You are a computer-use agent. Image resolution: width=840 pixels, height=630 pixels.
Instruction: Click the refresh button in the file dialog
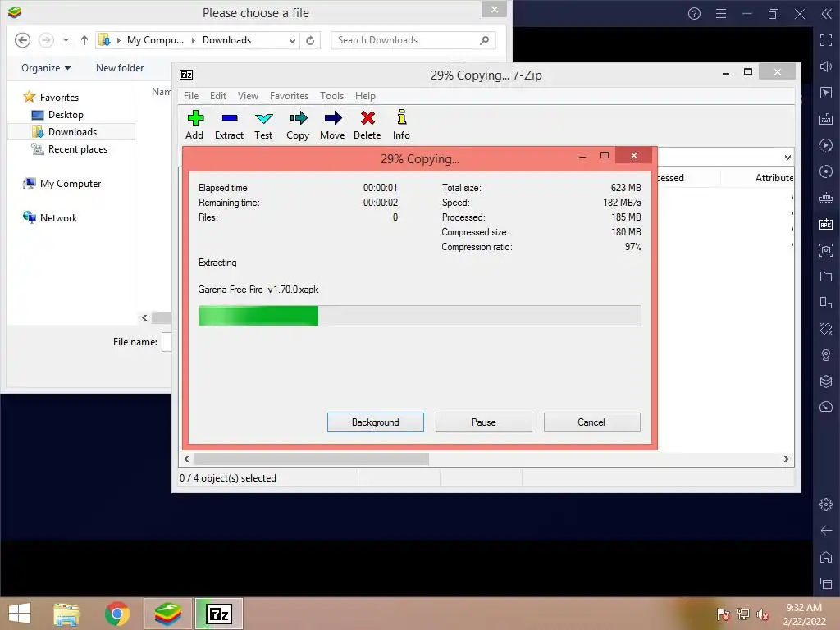click(310, 40)
